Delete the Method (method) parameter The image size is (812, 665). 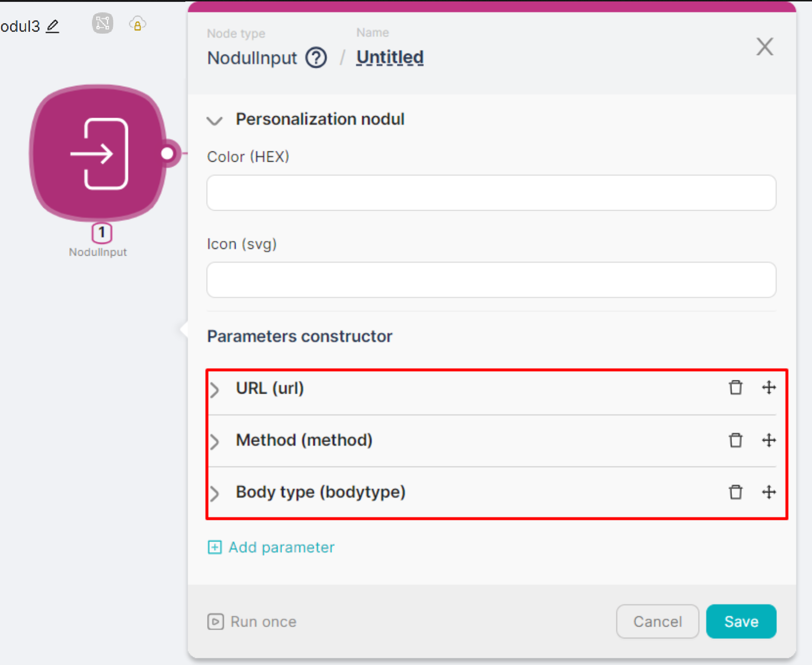click(735, 440)
